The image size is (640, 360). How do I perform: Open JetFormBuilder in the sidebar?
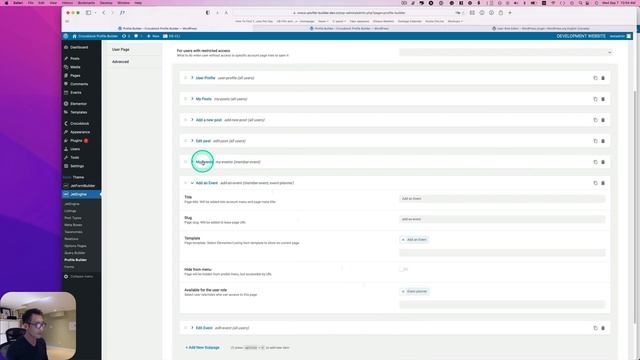82,186
